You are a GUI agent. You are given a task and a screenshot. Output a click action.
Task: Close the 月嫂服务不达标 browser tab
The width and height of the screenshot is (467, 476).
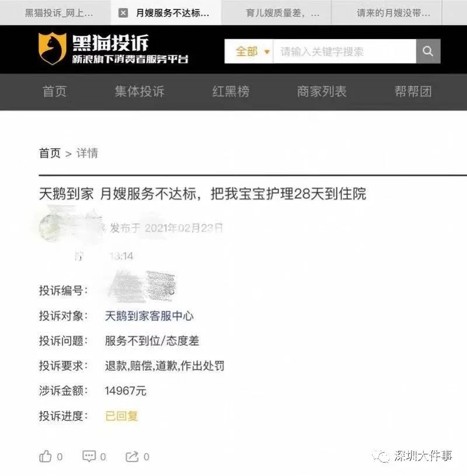[x=123, y=13]
